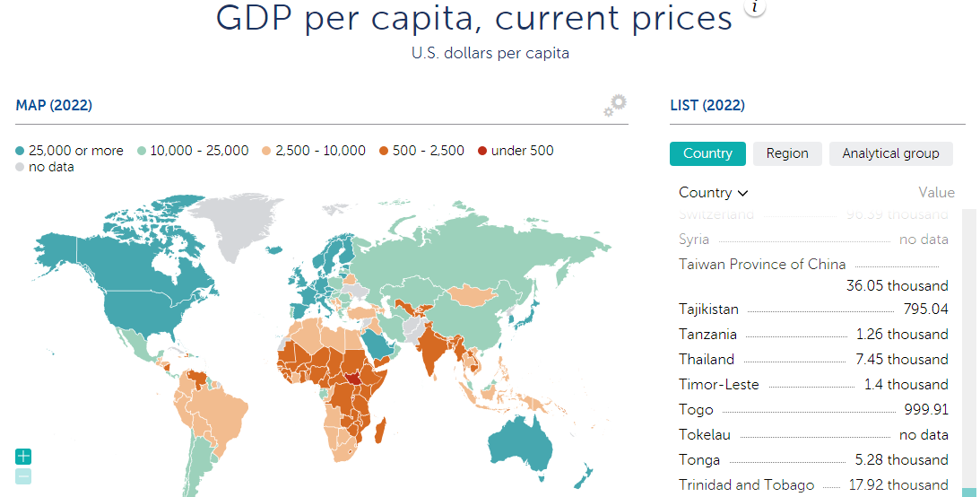Select the Country tab
The height and width of the screenshot is (497, 980).
tap(707, 153)
